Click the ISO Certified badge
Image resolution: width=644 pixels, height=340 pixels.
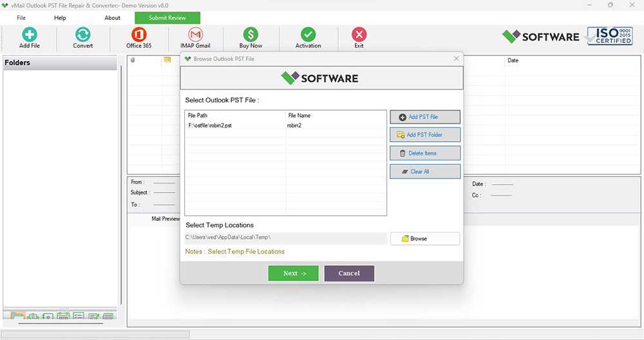coord(609,36)
